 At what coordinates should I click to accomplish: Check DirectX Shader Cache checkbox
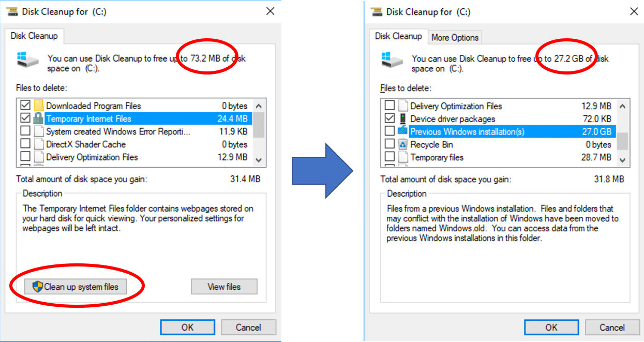(x=25, y=144)
